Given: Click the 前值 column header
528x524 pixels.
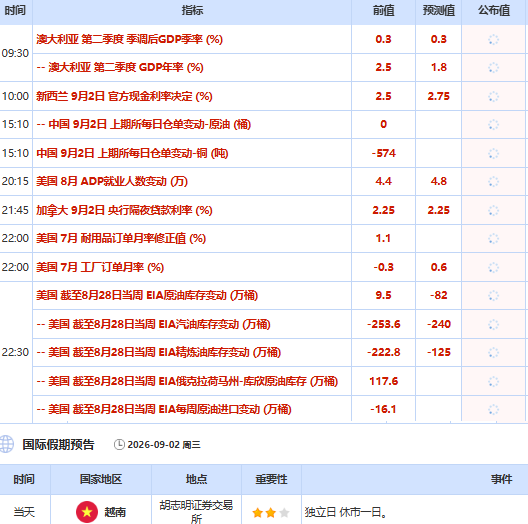Looking at the screenshot, I should (x=384, y=10).
